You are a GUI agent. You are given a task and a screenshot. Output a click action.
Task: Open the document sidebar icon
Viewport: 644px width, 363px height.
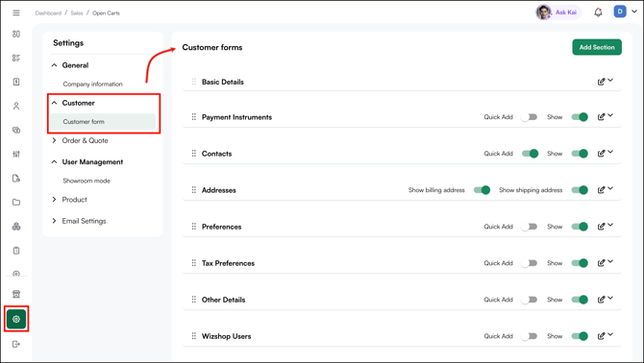pyautogui.click(x=16, y=178)
